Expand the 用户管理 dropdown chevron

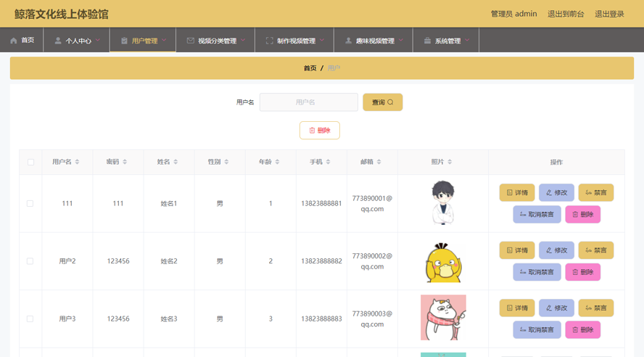point(165,40)
